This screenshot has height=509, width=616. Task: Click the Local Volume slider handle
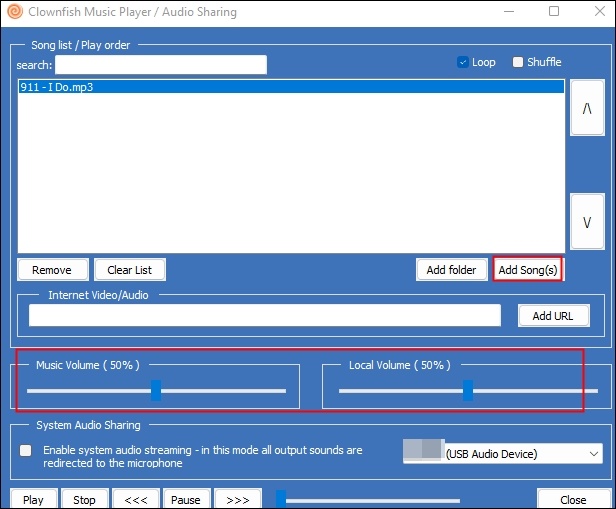[x=468, y=391]
